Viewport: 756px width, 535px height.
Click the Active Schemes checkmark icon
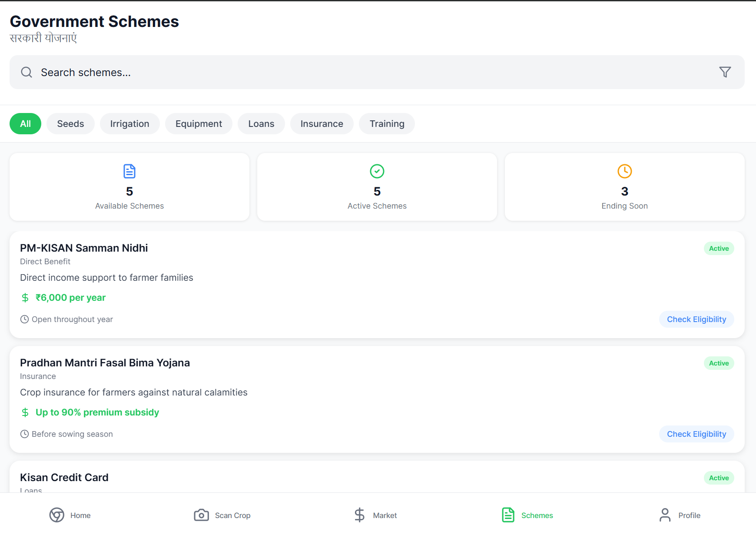coord(377,171)
